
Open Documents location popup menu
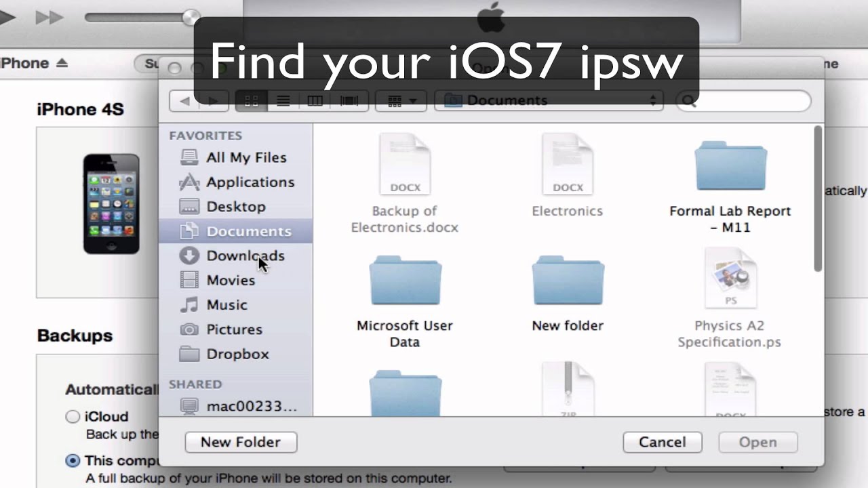click(549, 101)
